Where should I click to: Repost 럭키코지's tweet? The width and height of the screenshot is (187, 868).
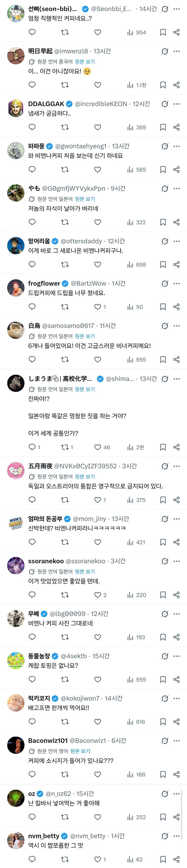(x=65, y=722)
